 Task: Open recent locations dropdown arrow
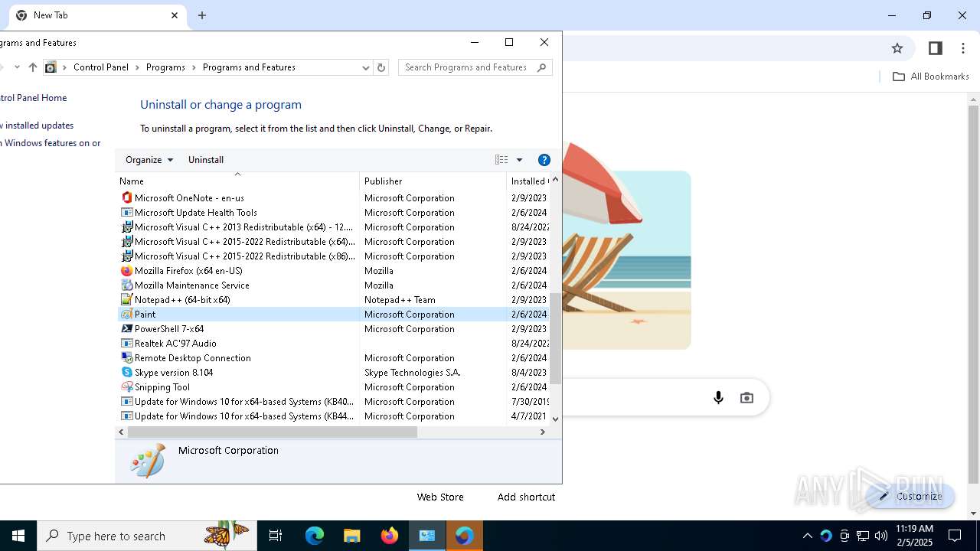click(x=17, y=67)
